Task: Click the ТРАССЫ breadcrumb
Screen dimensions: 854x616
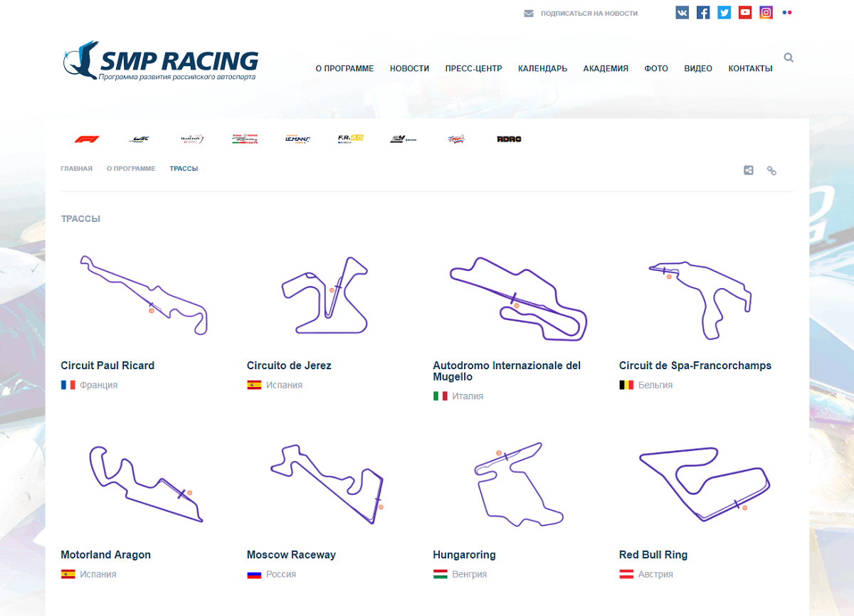Action: [184, 169]
